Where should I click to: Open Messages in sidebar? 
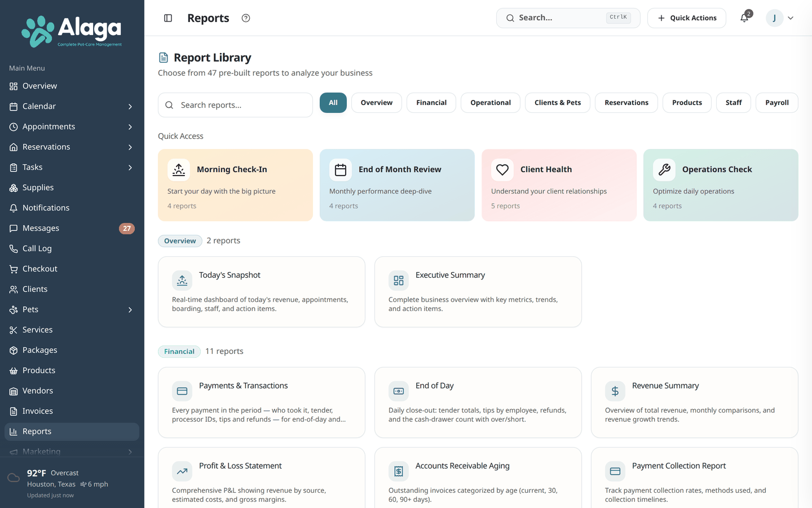pyautogui.click(x=72, y=229)
